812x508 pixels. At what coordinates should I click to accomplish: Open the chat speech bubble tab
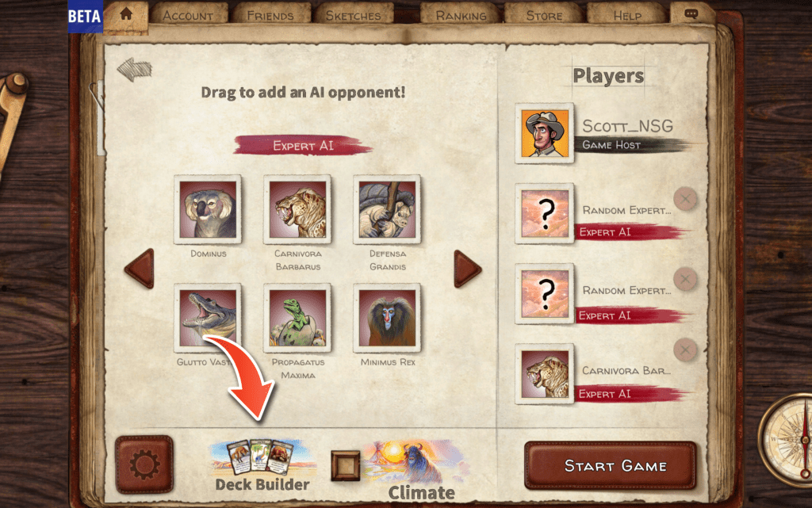(691, 14)
